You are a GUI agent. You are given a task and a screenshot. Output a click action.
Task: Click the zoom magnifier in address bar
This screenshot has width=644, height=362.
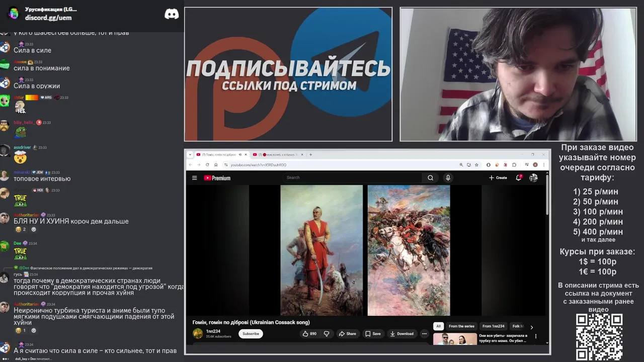(461, 164)
